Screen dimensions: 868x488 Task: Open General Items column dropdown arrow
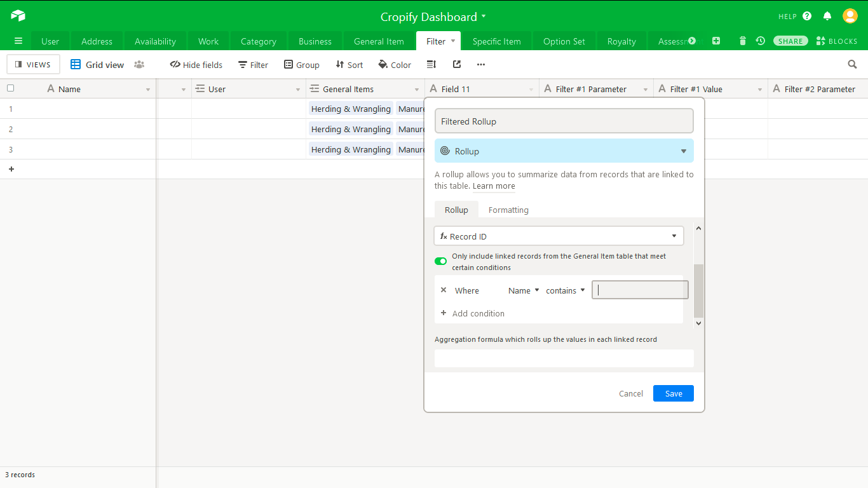pos(417,90)
